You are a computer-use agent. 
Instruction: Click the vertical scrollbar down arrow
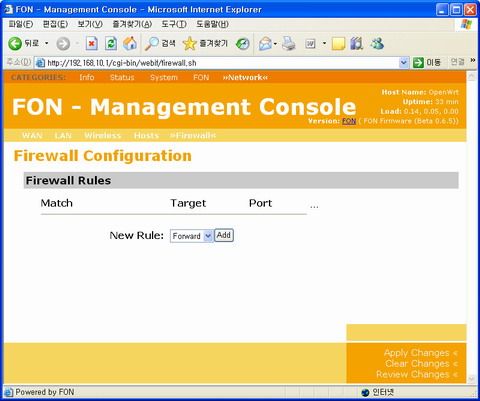click(x=471, y=378)
